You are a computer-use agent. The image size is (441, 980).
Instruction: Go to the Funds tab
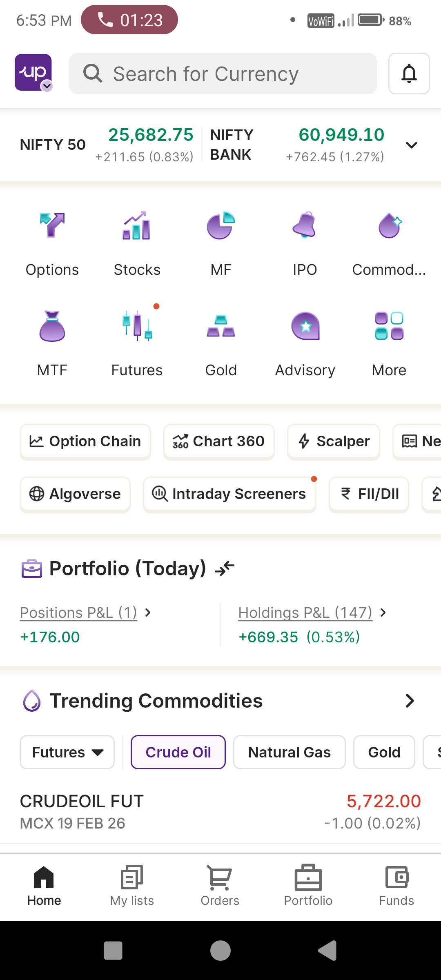[x=396, y=885]
